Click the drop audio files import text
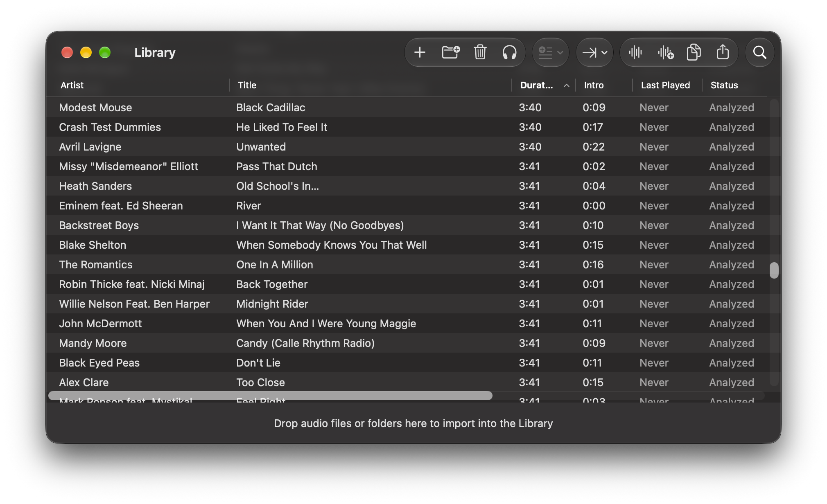The image size is (827, 504). coord(413,423)
